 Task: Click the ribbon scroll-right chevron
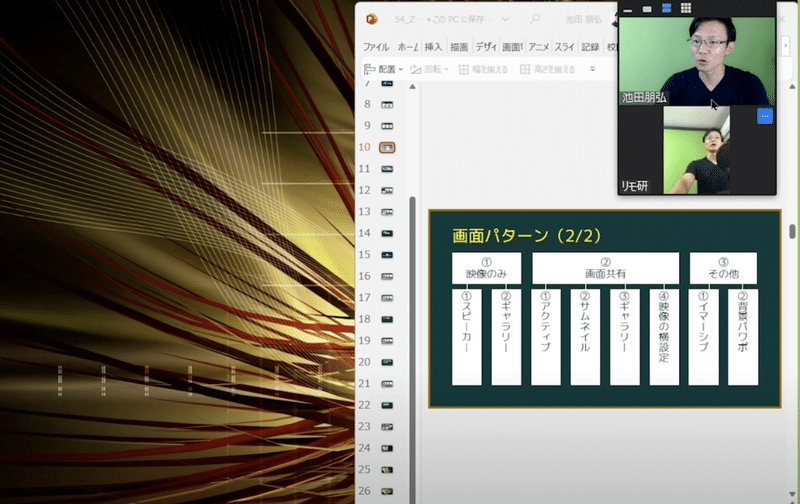coord(786,46)
